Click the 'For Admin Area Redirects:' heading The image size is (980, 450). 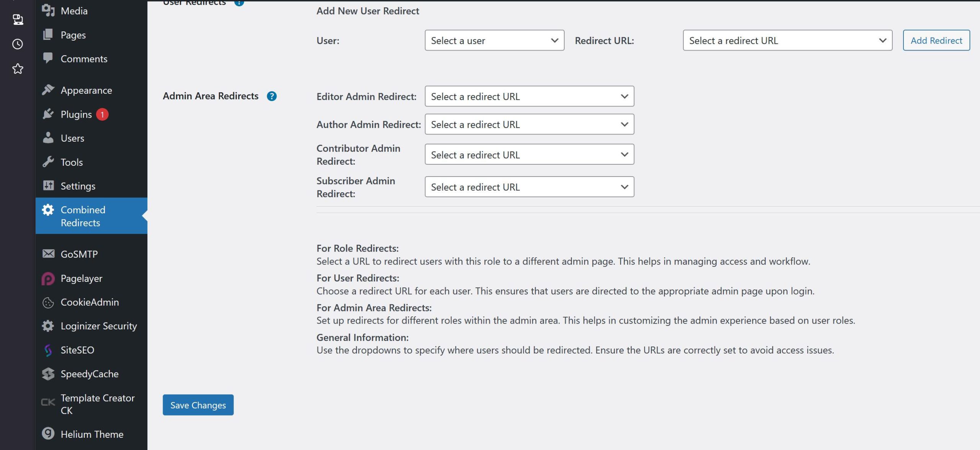(x=374, y=308)
